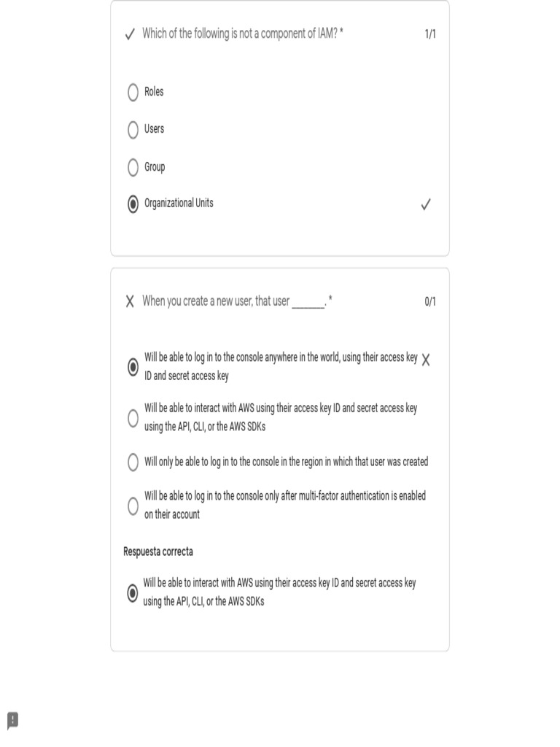Click the 1/1 score label
Screen dimensions: 560x747
tap(430, 34)
